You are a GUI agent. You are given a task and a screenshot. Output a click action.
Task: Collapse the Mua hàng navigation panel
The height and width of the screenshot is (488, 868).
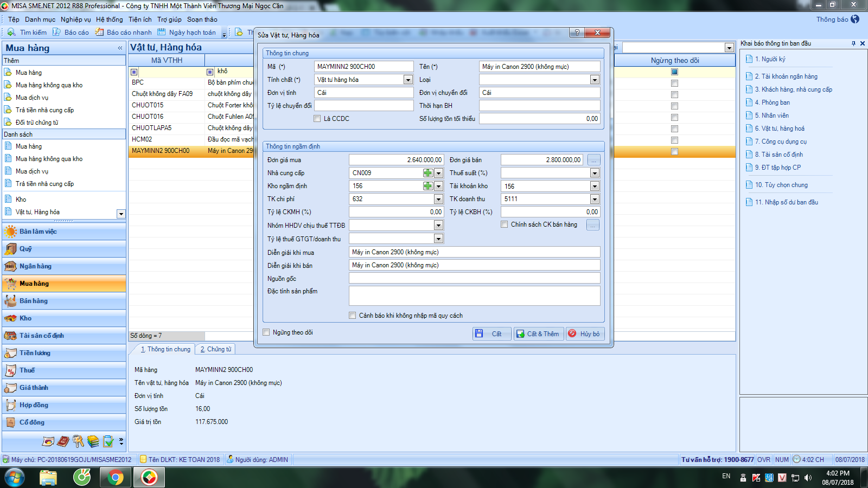[120, 48]
